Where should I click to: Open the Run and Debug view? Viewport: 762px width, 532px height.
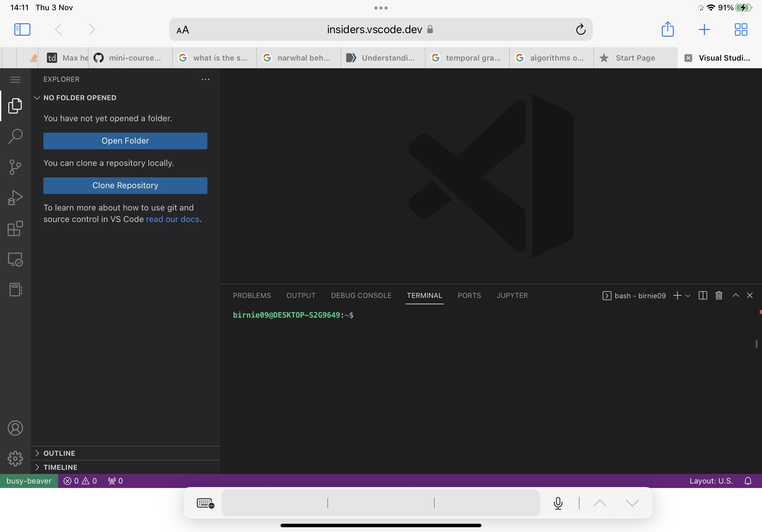pyautogui.click(x=15, y=198)
